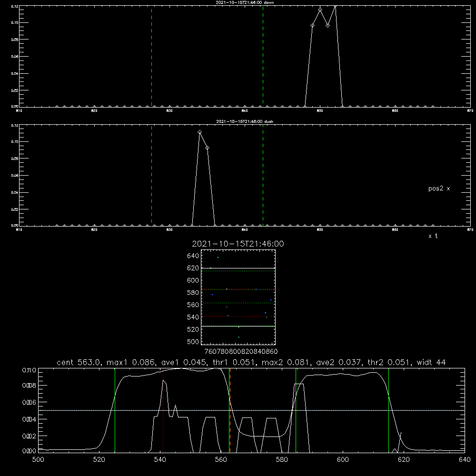Select the "widt 44" value
This screenshot has height=476, width=476.
(x=431, y=362)
